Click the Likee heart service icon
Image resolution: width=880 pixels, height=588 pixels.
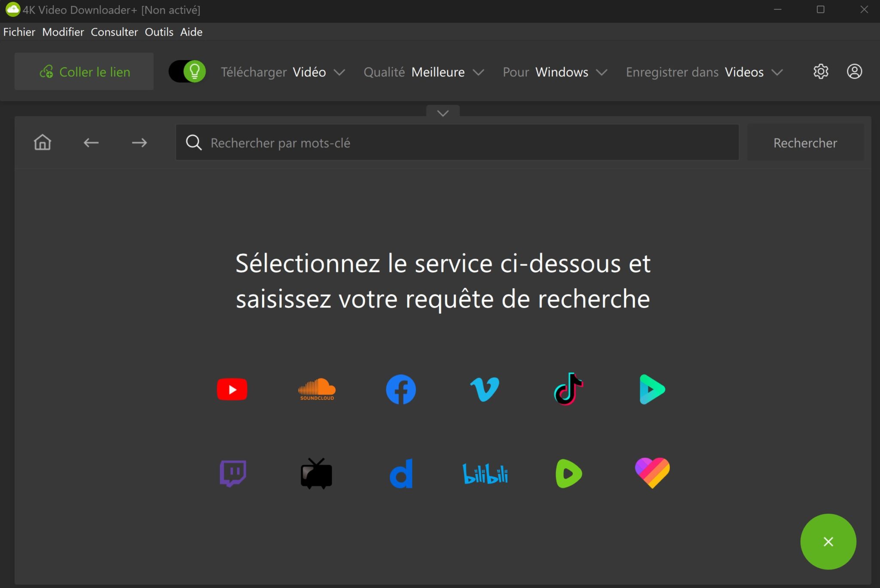pos(652,472)
